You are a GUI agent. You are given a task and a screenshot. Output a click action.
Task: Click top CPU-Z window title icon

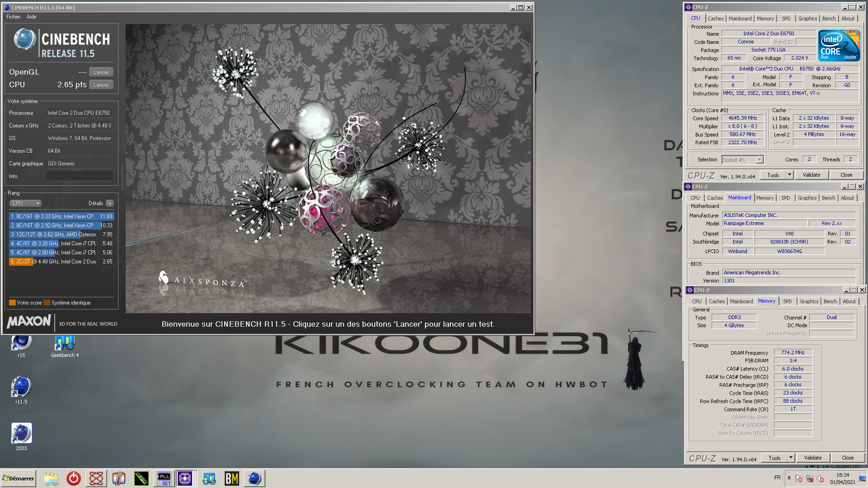[689, 7]
